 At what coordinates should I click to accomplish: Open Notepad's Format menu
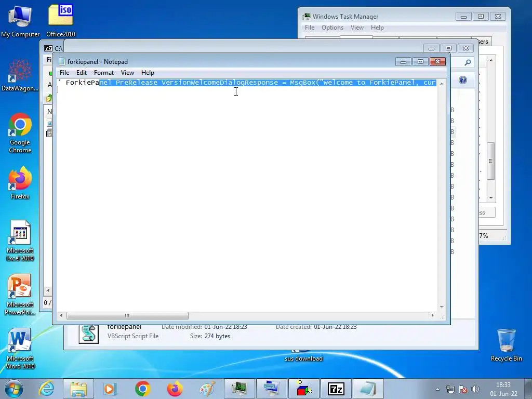pyautogui.click(x=103, y=73)
